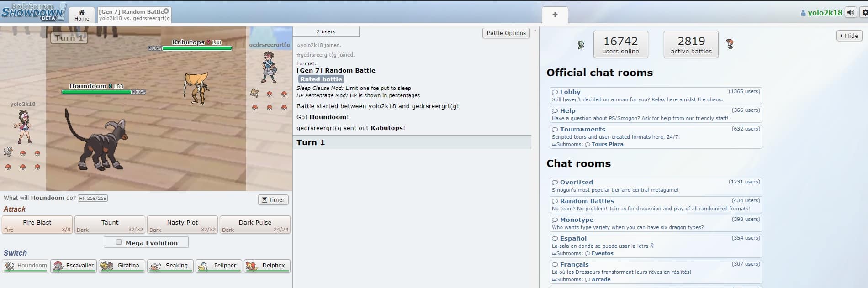
Task: Join the Monotype chat room
Action: click(x=656, y=223)
